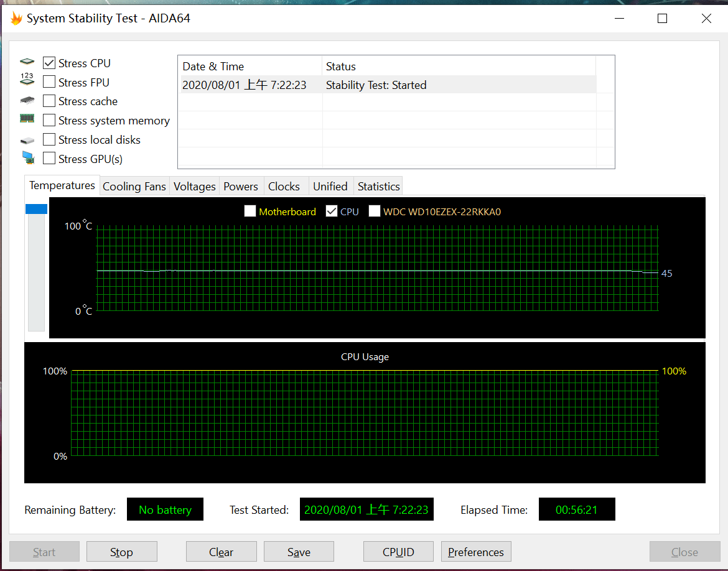Select the Temperatures tab

(x=62, y=185)
